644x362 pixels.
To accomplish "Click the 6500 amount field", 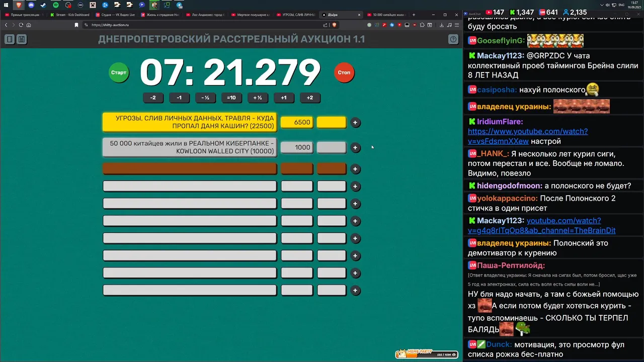I will [297, 122].
